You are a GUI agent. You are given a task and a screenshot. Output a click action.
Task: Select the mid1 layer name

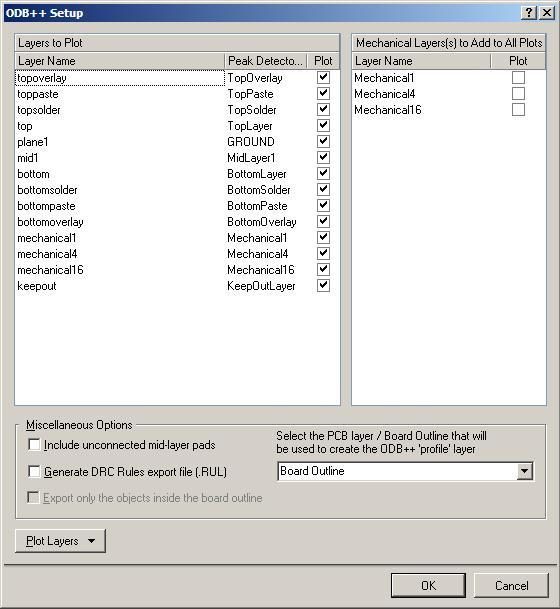click(x=28, y=158)
